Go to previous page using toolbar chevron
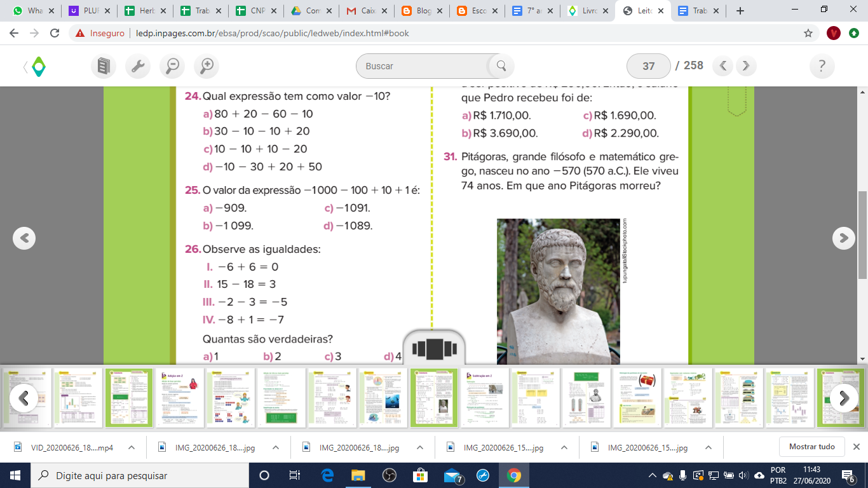This screenshot has height=488, width=868. point(723,66)
